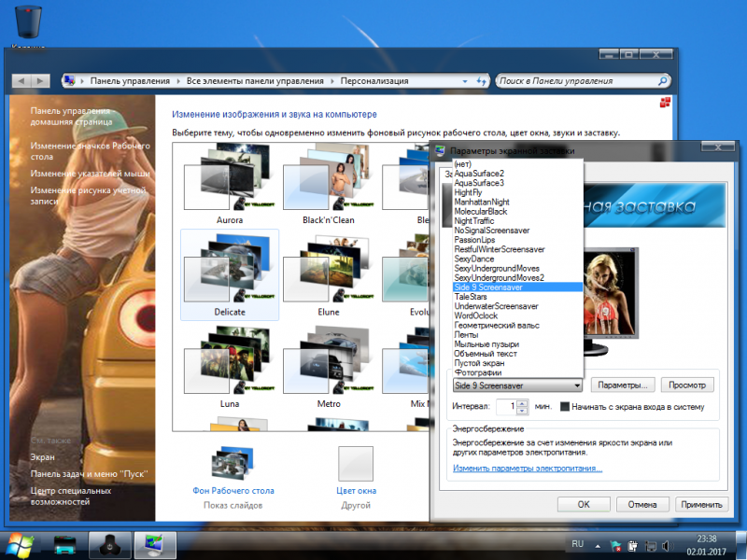This screenshot has width=747, height=560.
Task: Click the Цвет окна color square
Action: point(356,464)
